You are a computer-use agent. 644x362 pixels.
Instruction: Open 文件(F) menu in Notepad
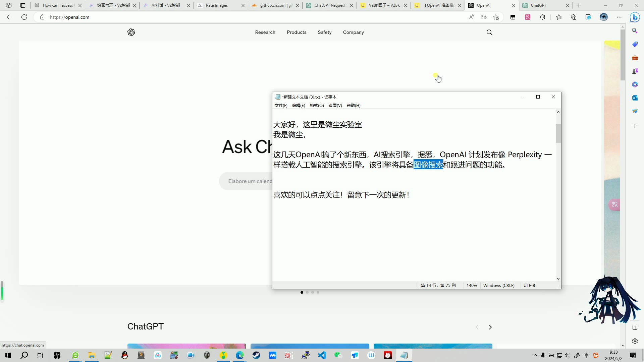[281, 105]
